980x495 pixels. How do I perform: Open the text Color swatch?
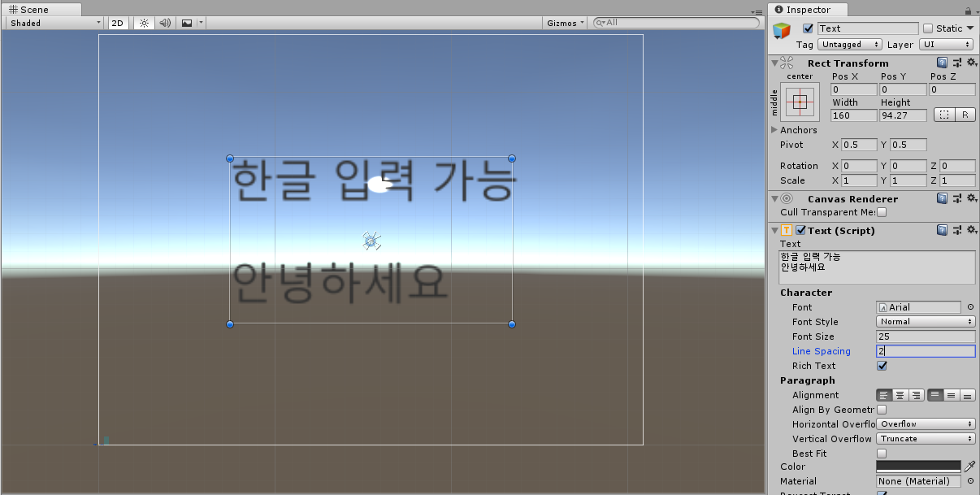pyautogui.click(x=918, y=467)
